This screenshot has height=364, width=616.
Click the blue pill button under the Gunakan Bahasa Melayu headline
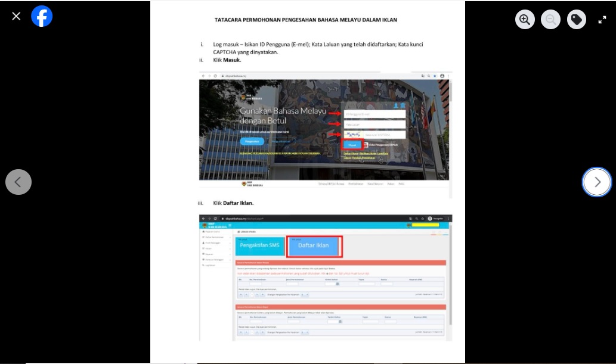[x=252, y=141]
